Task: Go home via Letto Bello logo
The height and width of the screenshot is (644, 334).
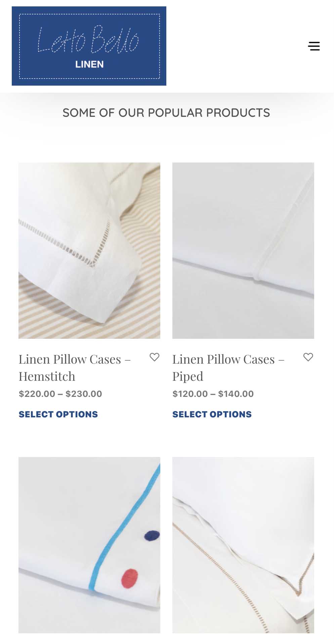Action: 89,46
